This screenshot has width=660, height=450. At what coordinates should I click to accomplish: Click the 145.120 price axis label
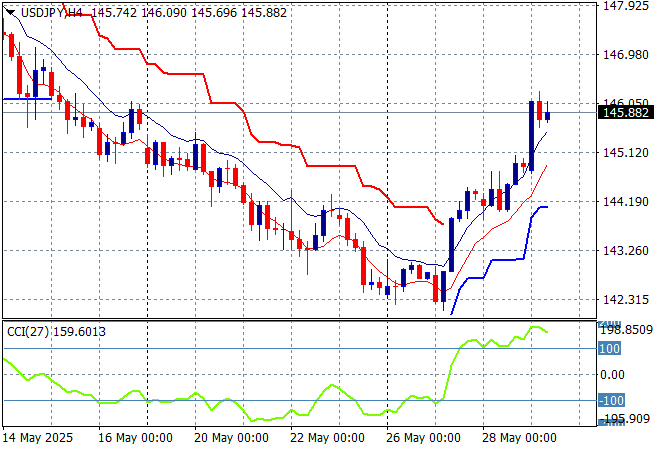(x=626, y=152)
